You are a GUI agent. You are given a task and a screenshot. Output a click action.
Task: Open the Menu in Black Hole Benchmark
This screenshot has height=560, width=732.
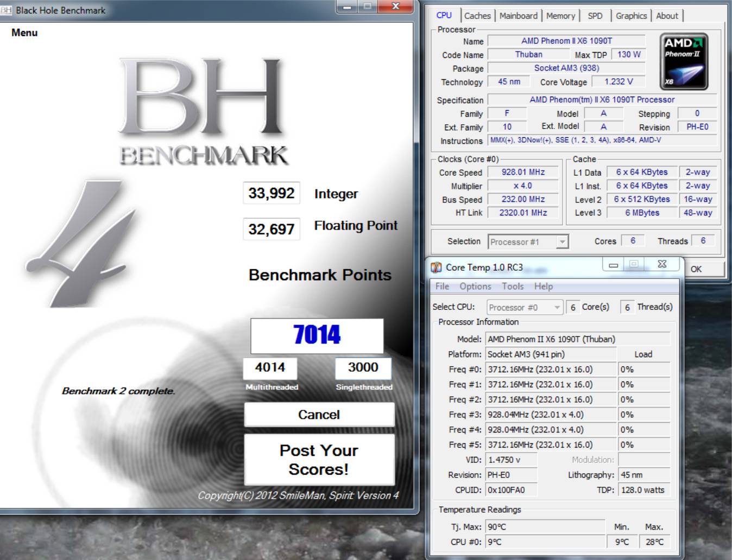tap(24, 33)
